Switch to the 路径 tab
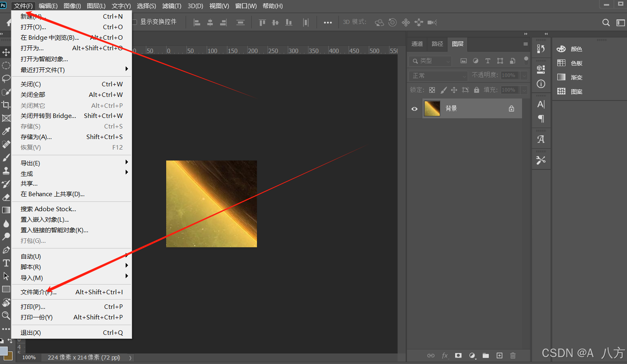627x364 pixels. [x=437, y=44]
